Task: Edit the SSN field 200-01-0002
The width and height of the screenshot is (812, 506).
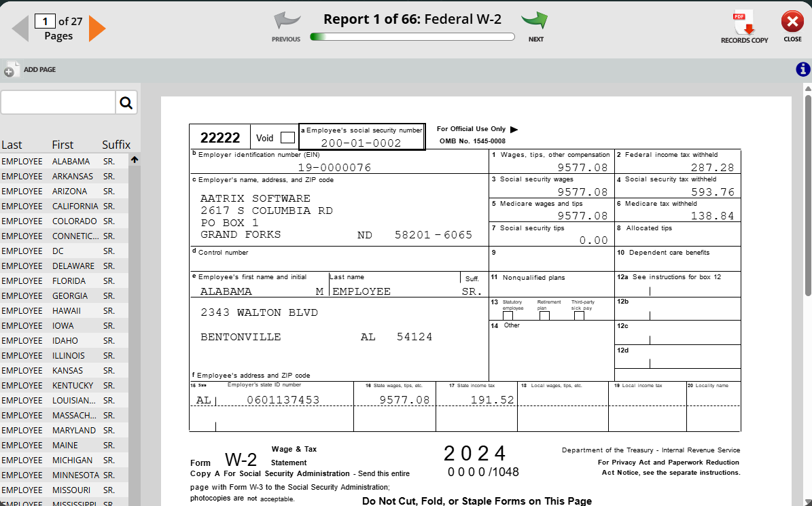Action: click(x=361, y=143)
